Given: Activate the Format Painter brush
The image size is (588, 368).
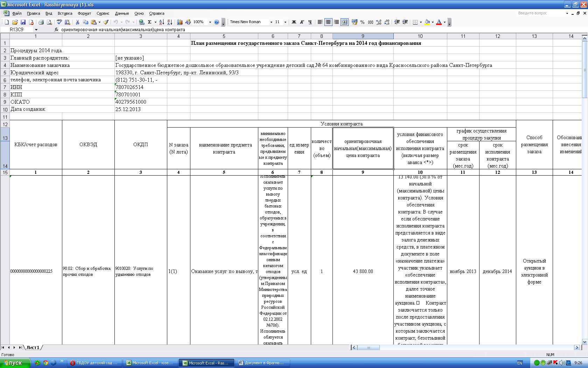Looking at the screenshot, I should 106,22.
